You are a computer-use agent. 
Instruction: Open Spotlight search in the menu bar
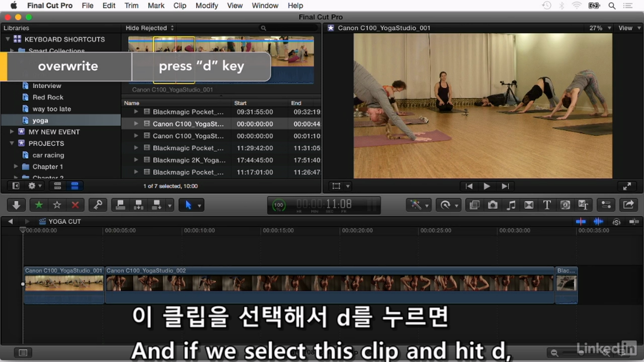pyautogui.click(x=612, y=6)
